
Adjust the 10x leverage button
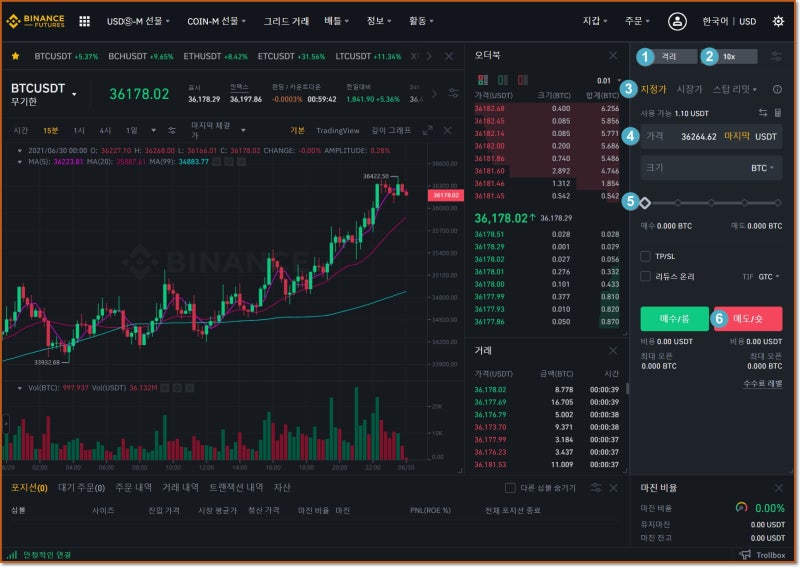click(729, 56)
